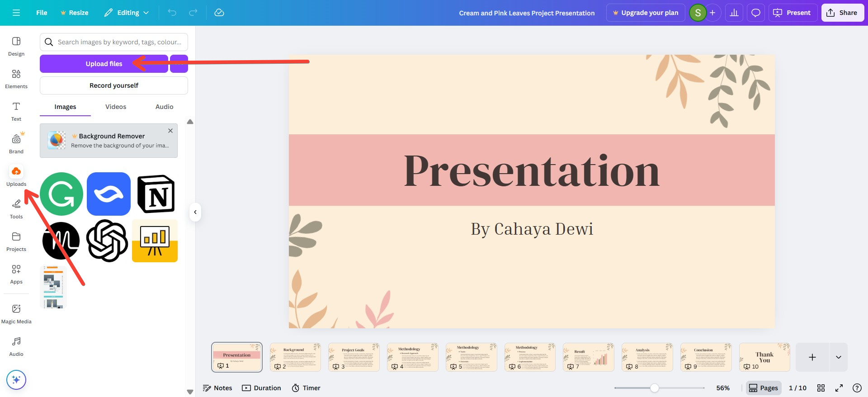Open the analytics bar chart icon
Image resolution: width=868 pixels, height=397 pixels.
tap(734, 13)
